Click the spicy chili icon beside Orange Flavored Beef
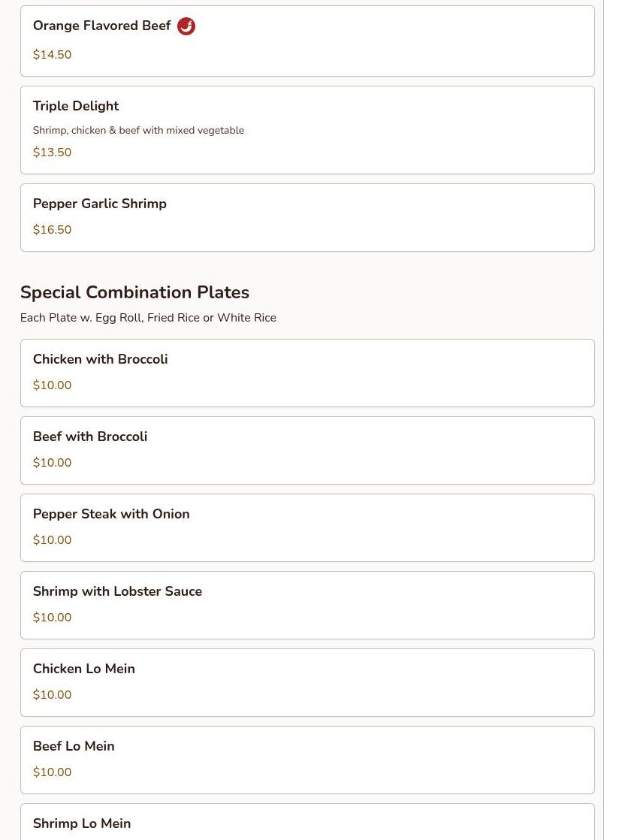The height and width of the screenshot is (840, 619). pos(186,26)
